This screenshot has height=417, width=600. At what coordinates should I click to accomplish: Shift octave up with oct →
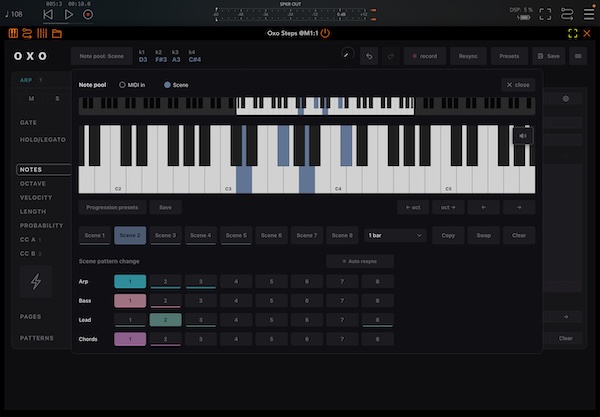448,207
